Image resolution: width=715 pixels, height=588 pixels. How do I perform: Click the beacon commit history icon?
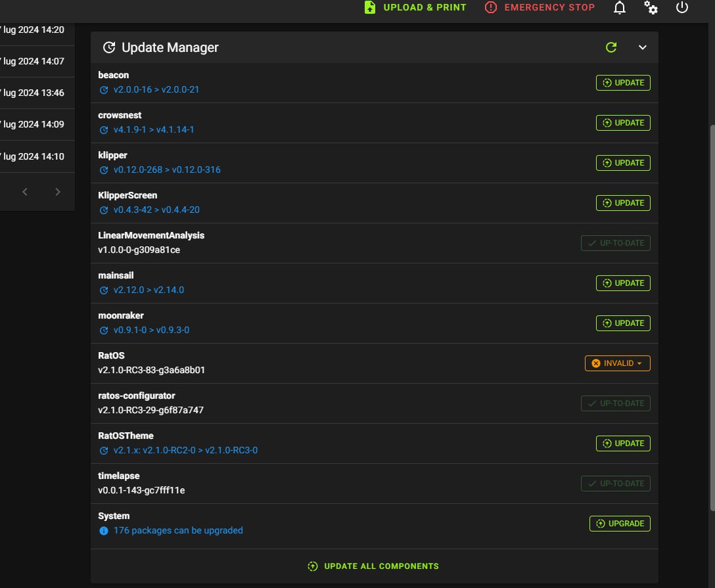[x=104, y=90]
